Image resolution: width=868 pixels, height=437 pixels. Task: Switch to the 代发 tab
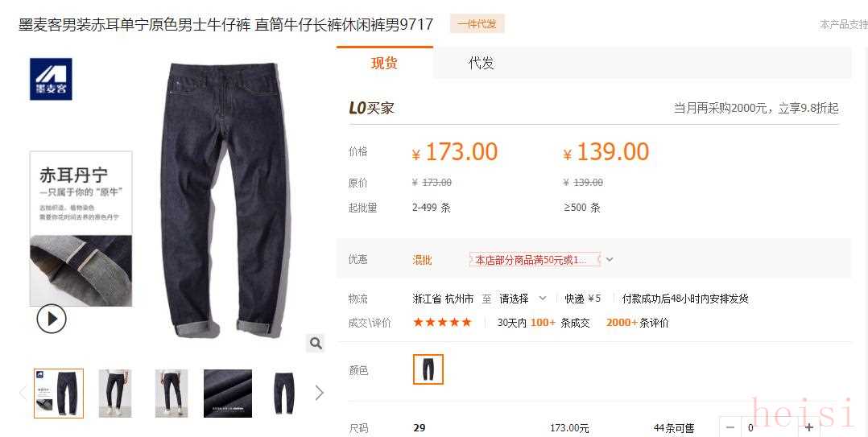[x=481, y=63]
